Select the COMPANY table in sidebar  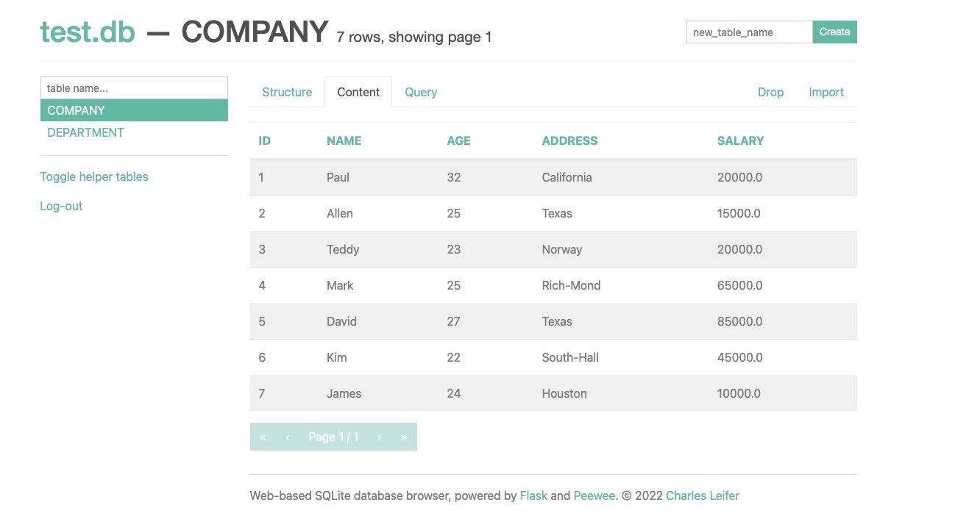click(x=76, y=110)
